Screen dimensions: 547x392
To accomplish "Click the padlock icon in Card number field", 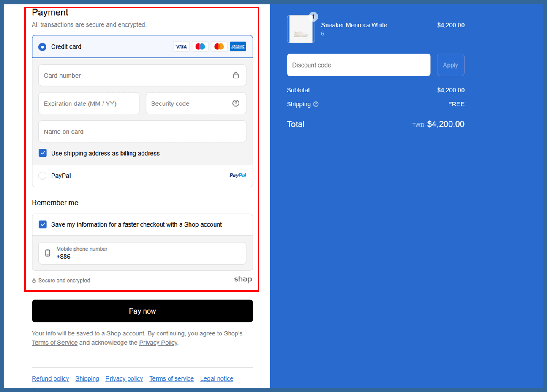I will point(236,75).
